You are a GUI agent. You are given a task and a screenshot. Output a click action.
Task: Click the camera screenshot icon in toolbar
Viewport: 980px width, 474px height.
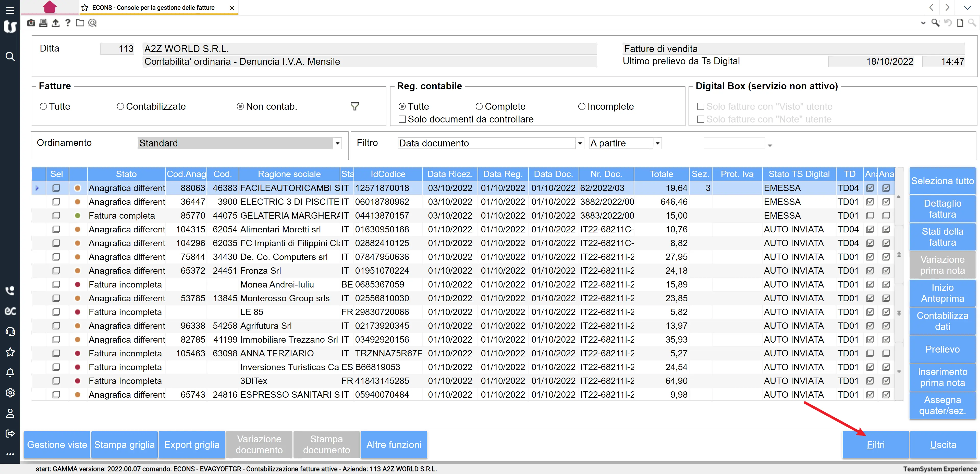point(31,23)
